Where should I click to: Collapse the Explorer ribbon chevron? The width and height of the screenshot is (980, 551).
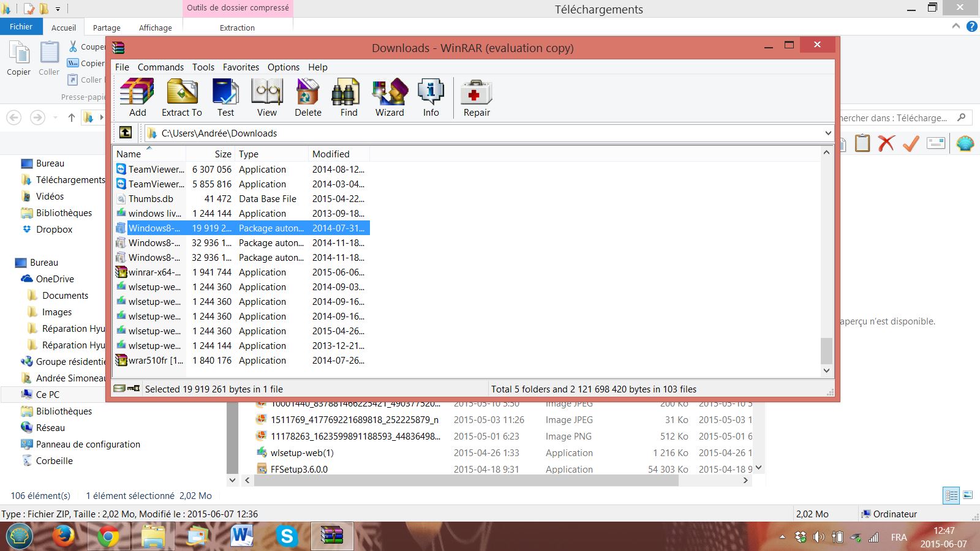(956, 26)
